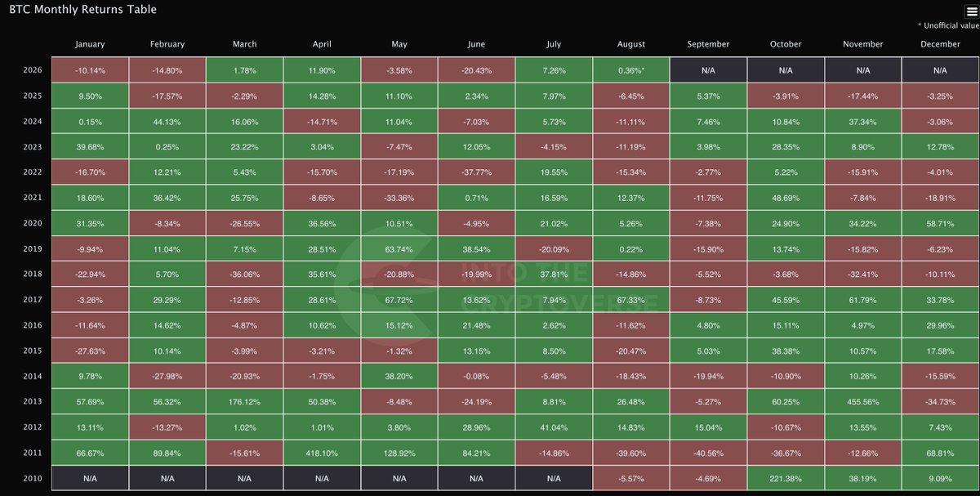Viewport: 980px width, 496px height.
Task: Open the chart hamburger menu icon
Action: coord(971,11)
